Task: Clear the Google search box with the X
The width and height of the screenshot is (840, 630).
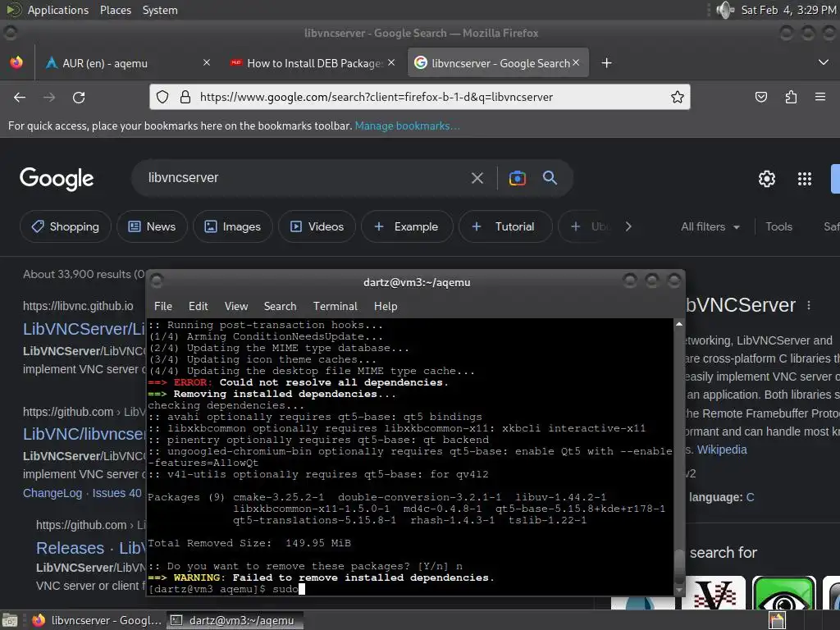Action: pyautogui.click(x=477, y=178)
